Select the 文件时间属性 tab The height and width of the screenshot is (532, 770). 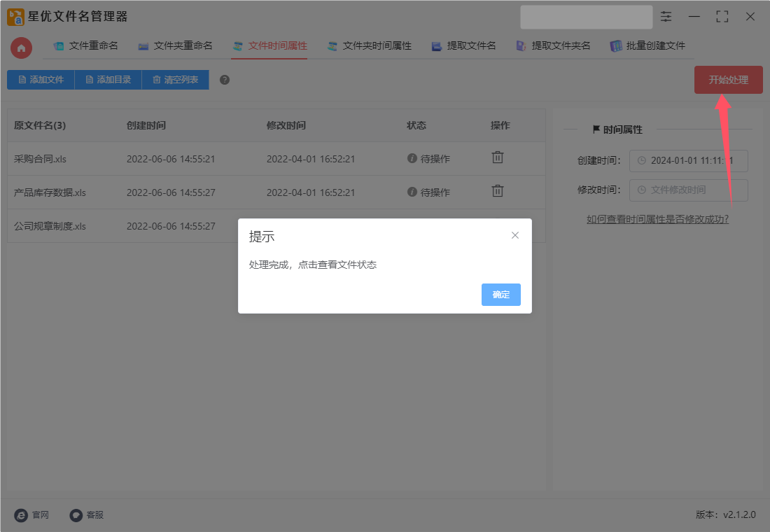coord(269,45)
